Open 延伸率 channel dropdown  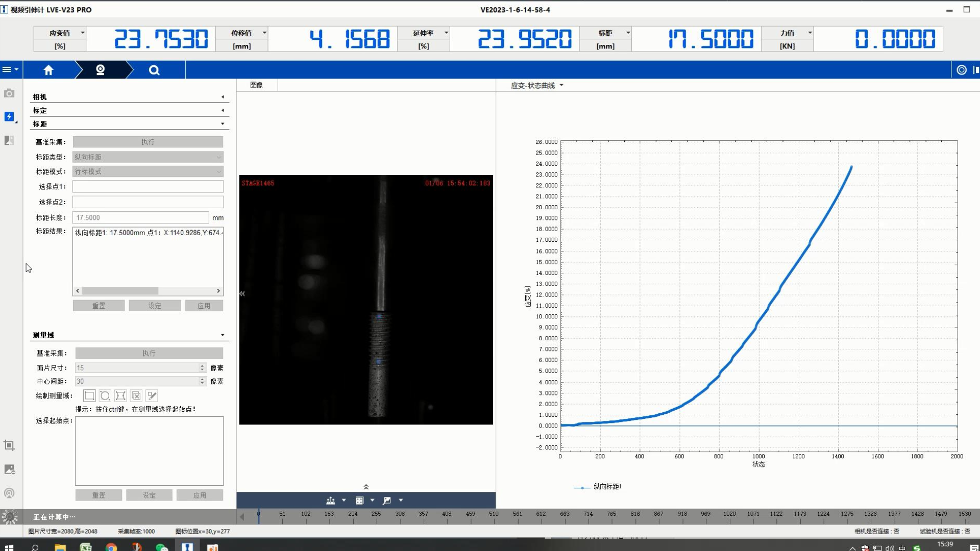coord(446,33)
